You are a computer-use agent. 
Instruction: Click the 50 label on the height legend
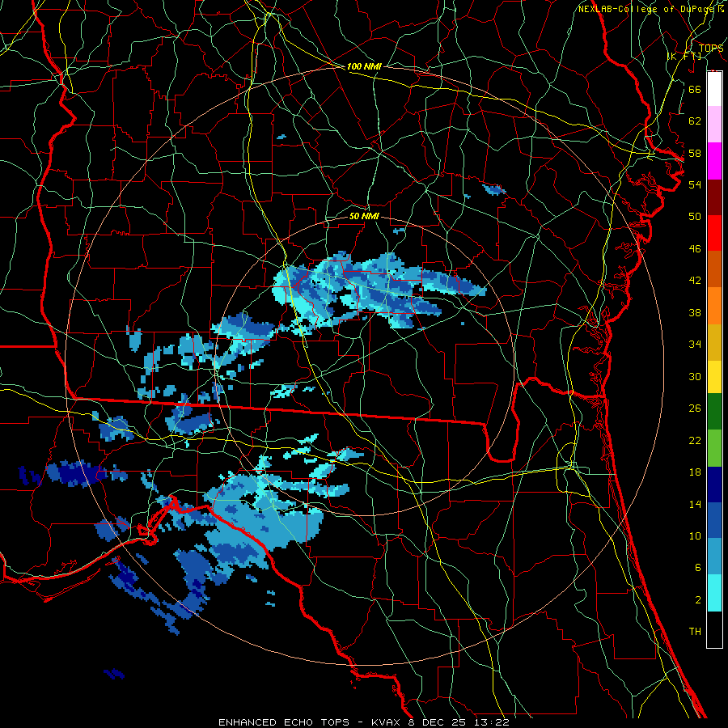pyautogui.click(x=695, y=216)
